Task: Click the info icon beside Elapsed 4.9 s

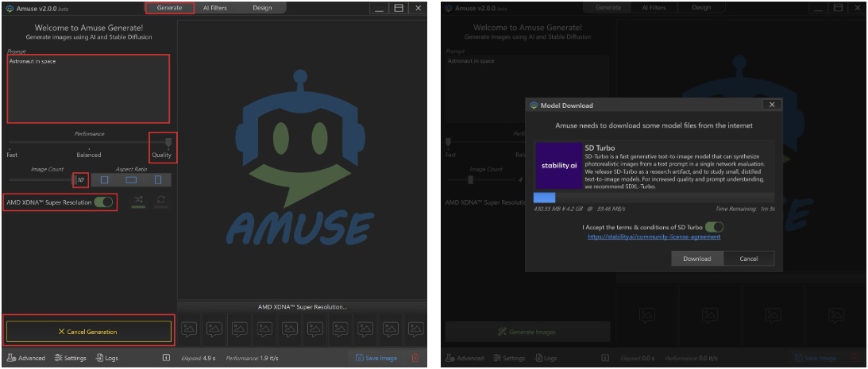Action: point(166,358)
